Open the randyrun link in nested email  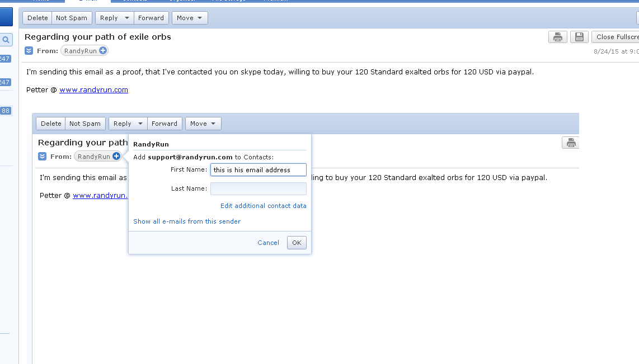tap(100, 196)
